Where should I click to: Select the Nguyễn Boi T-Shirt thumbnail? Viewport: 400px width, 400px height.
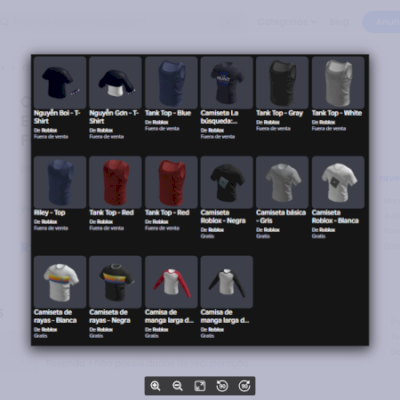[60, 82]
